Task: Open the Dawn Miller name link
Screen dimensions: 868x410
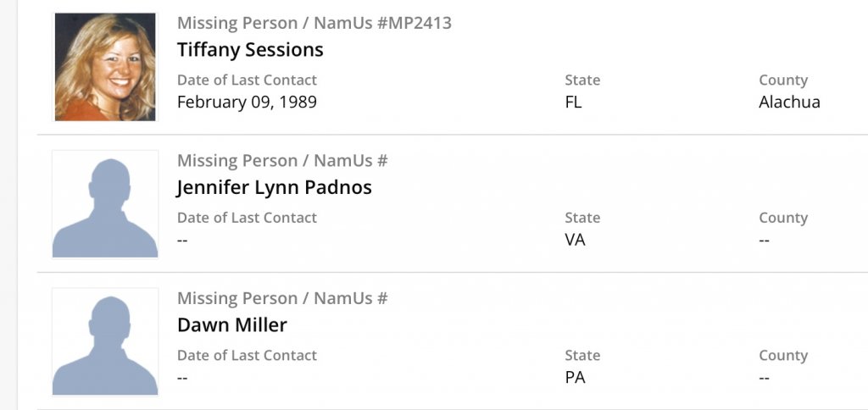Action: (x=232, y=324)
